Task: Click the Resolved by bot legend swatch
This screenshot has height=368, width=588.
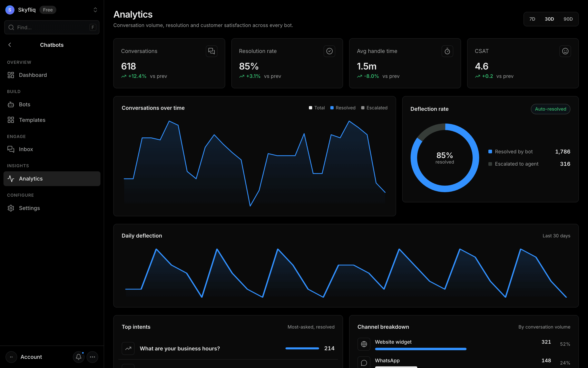Action: pyautogui.click(x=490, y=152)
